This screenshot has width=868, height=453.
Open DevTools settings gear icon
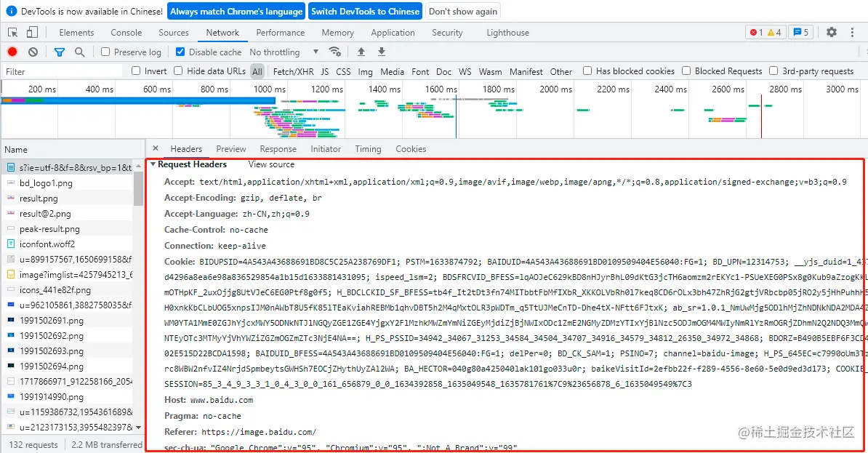(x=832, y=32)
